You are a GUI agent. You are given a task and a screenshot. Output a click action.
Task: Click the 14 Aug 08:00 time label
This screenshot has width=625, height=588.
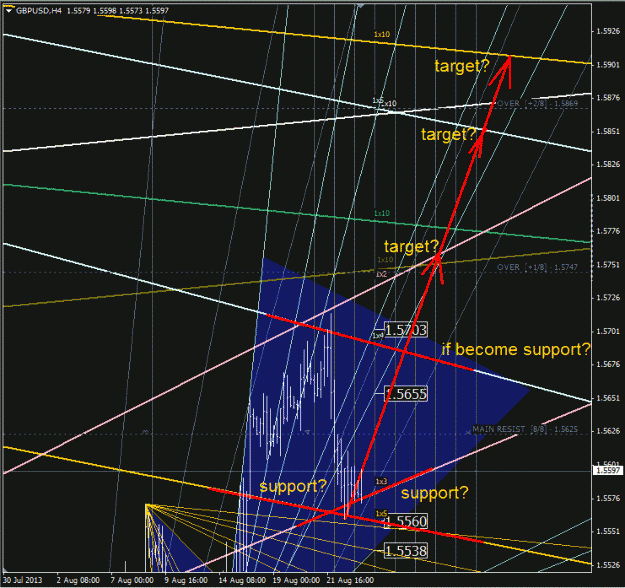pos(242,580)
